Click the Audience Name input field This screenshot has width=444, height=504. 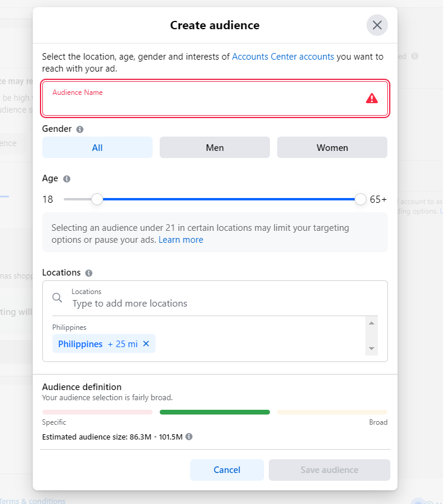(x=215, y=98)
